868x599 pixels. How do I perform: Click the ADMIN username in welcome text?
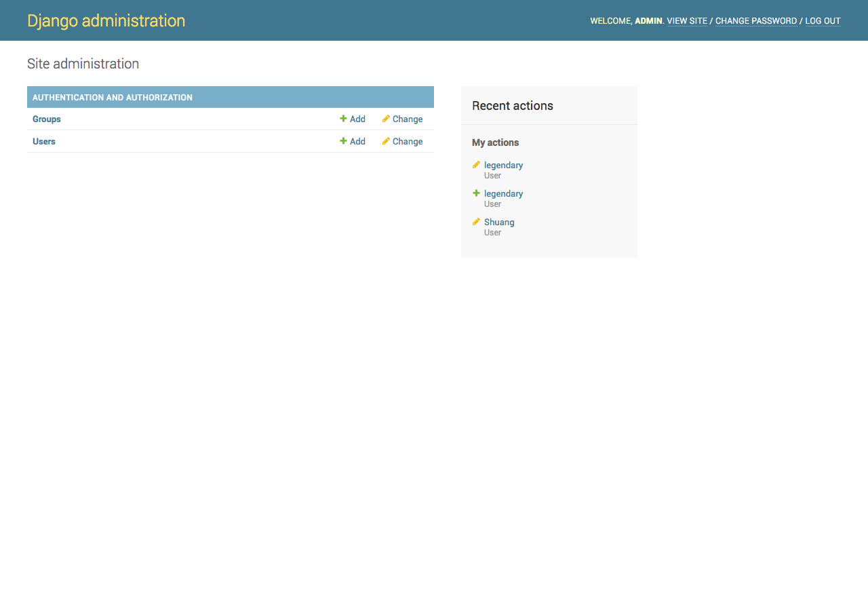pyautogui.click(x=648, y=21)
